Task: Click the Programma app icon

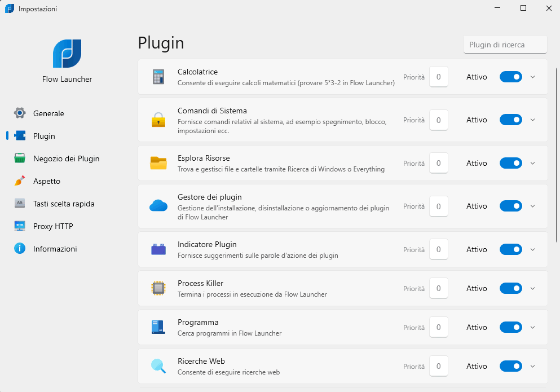Action: [158, 327]
